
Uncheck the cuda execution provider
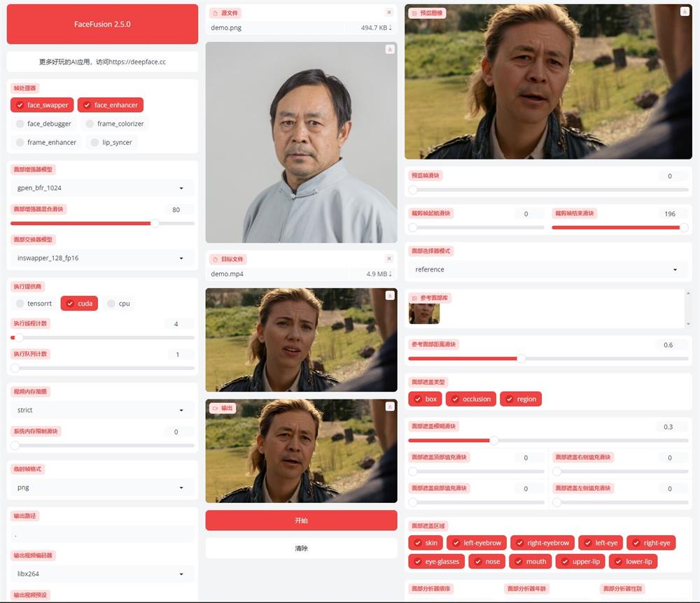tap(79, 304)
